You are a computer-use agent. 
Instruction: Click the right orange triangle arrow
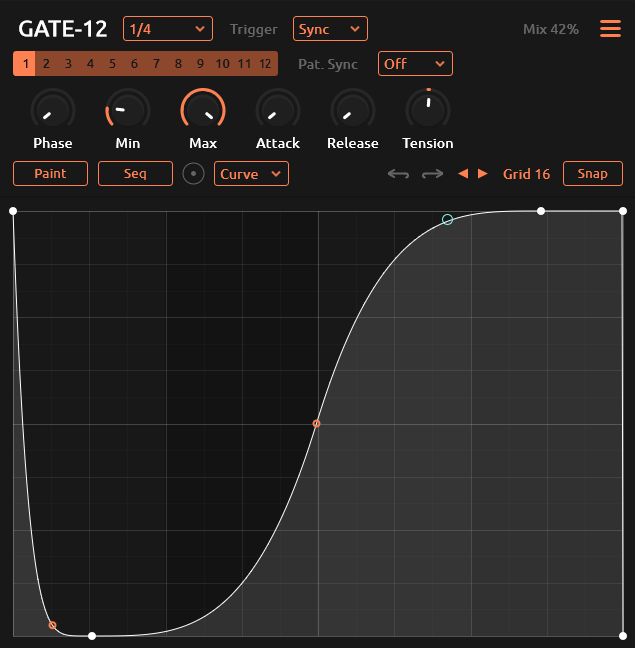483,174
